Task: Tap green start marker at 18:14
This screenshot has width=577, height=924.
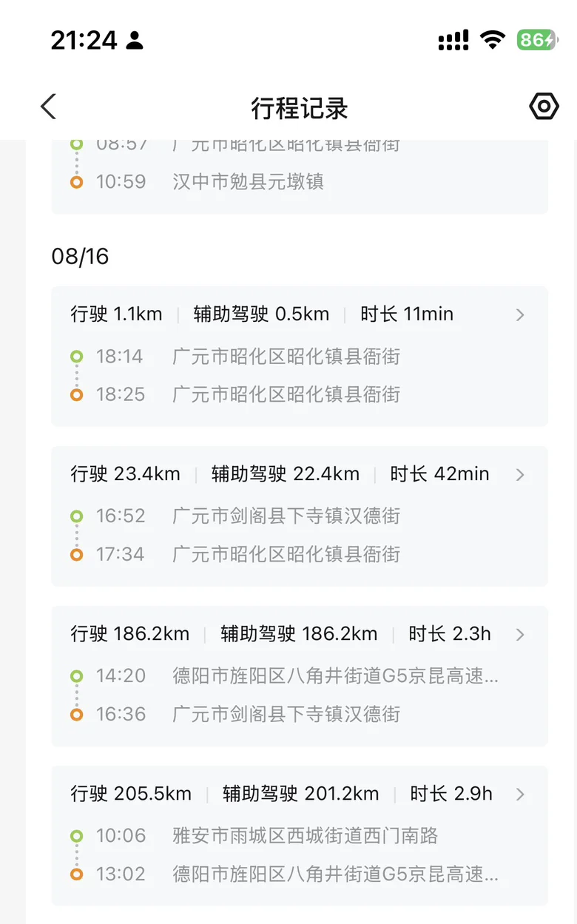Action: click(76, 357)
